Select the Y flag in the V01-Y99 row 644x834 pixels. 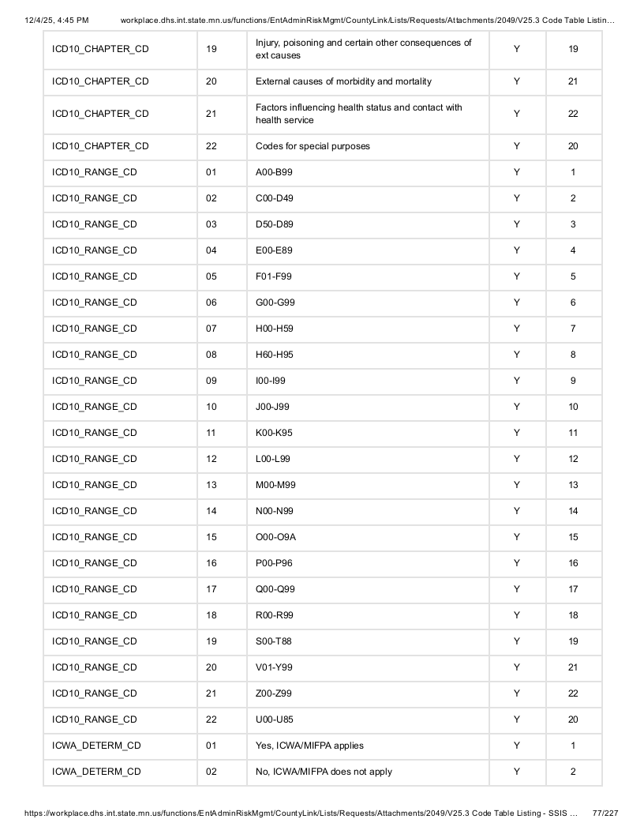(516, 667)
